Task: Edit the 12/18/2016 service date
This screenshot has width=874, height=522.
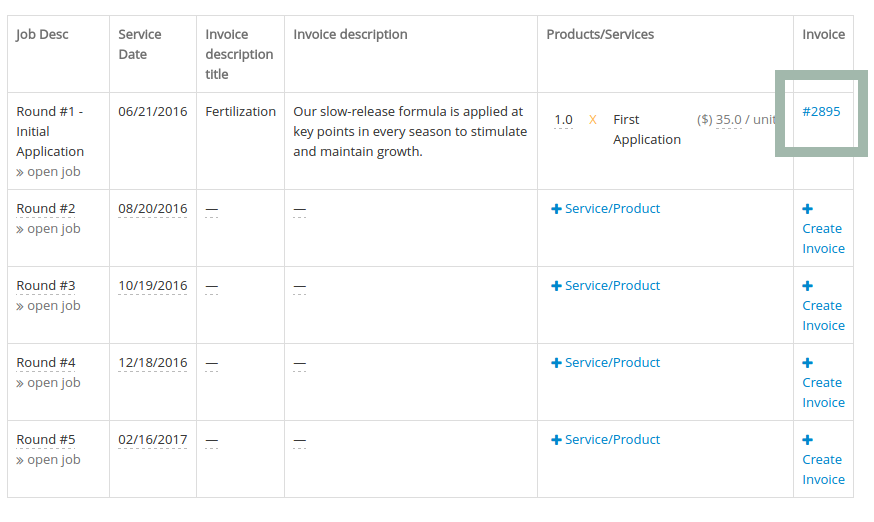Action: coord(153,362)
